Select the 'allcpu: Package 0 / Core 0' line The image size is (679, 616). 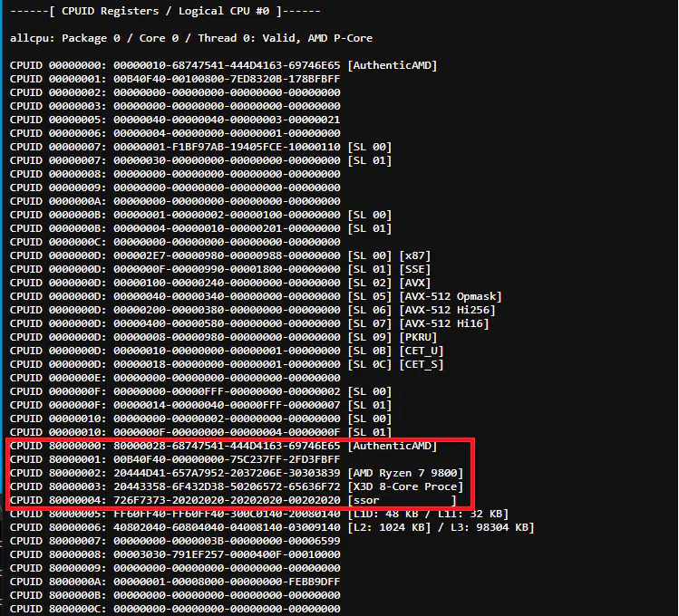coord(191,38)
